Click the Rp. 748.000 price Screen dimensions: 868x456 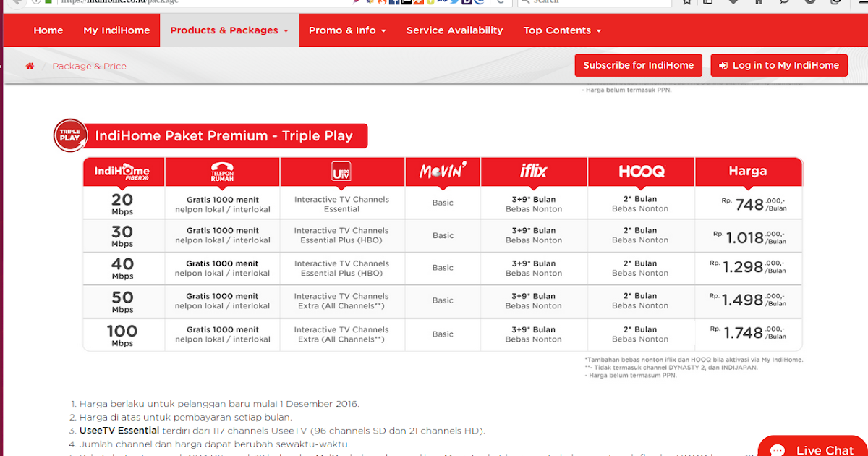point(754,204)
